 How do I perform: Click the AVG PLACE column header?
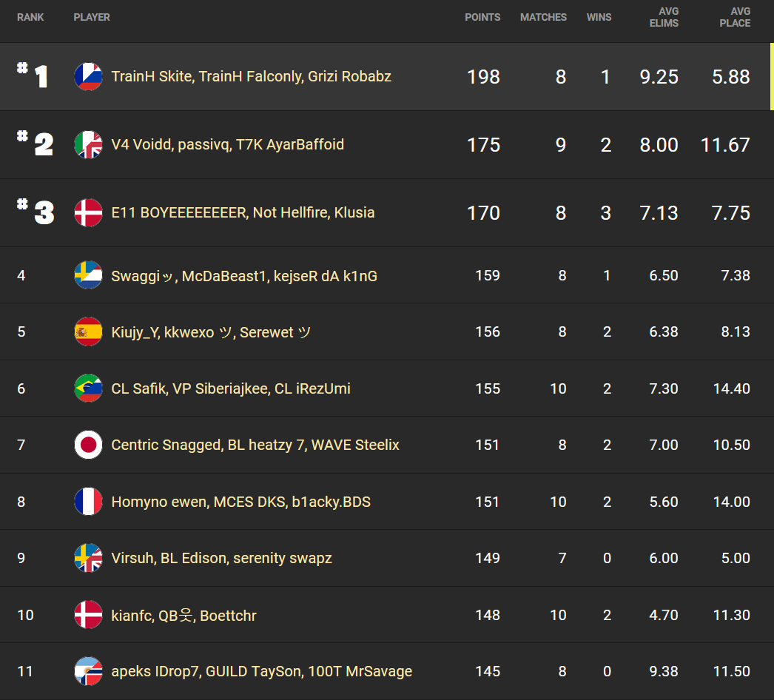pyautogui.click(x=734, y=18)
